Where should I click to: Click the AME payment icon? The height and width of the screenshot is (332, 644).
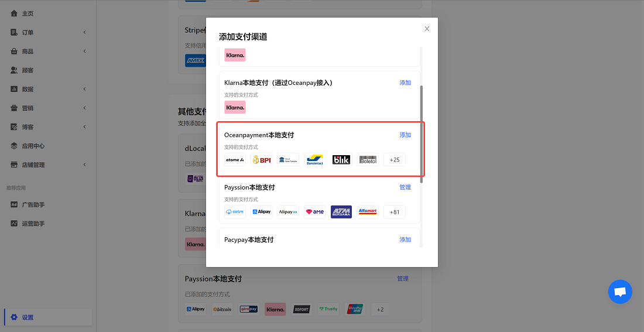coord(314,212)
